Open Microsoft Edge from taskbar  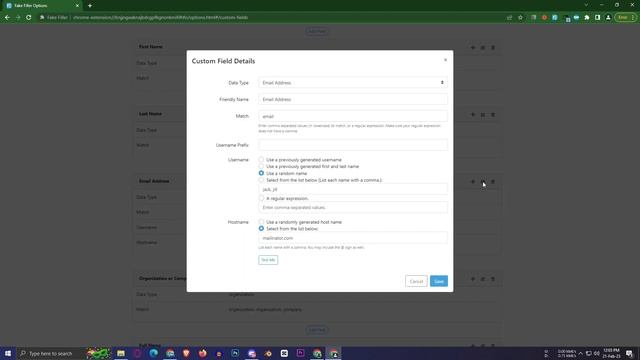pyautogui.click(x=153, y=353)
